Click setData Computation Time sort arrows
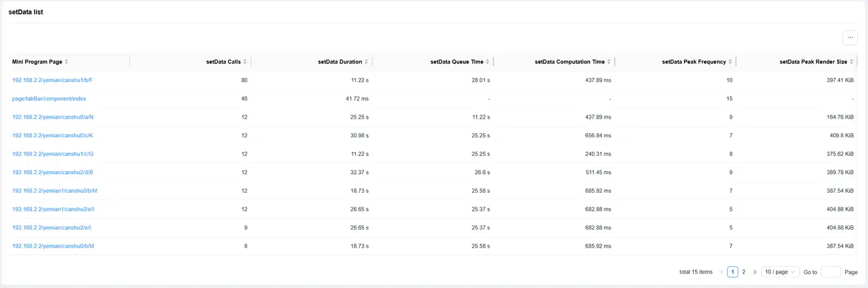Image resolution: width=868 pixels, height=288 pixels. click(609, 62)
